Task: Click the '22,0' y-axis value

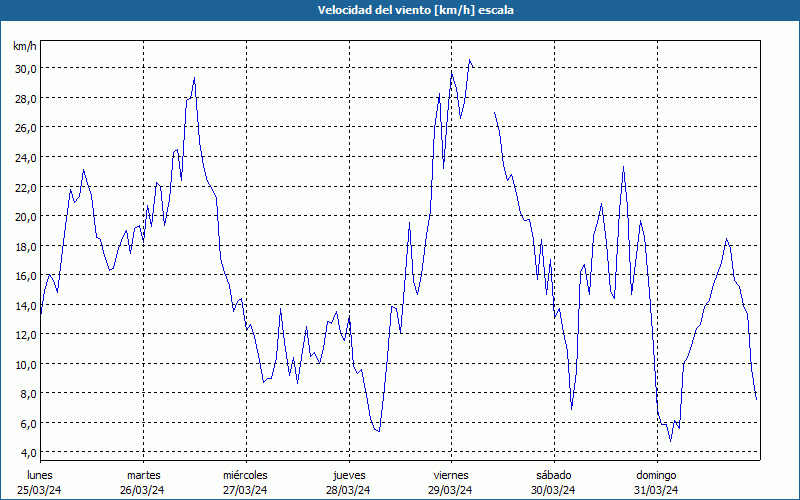Action: click(x=25, y=187)
